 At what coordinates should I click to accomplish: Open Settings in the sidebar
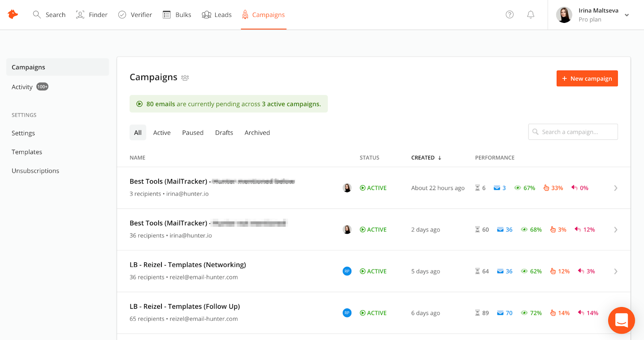(x=23, y=133)
